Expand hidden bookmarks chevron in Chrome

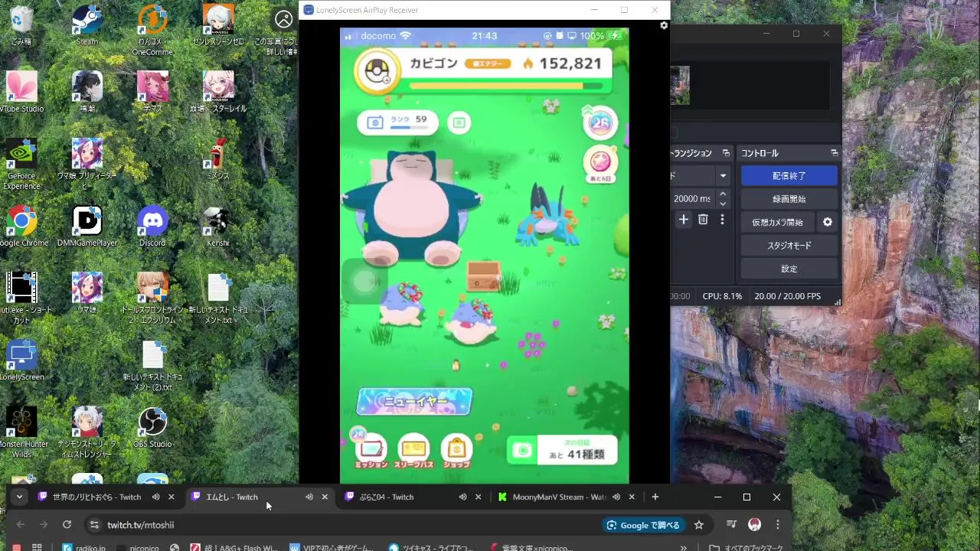(x=683, y=548)
